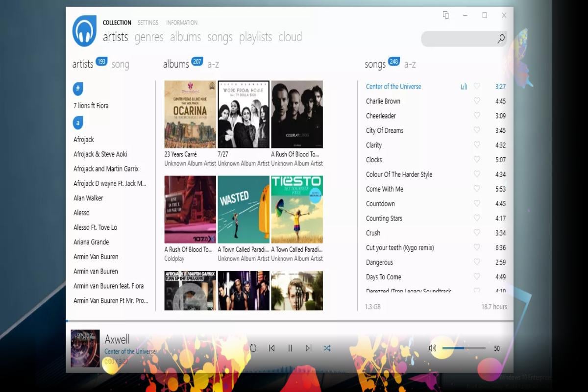Jump to the 'a' artist index letter
588x392 pixels.
(x=78, y=122)
